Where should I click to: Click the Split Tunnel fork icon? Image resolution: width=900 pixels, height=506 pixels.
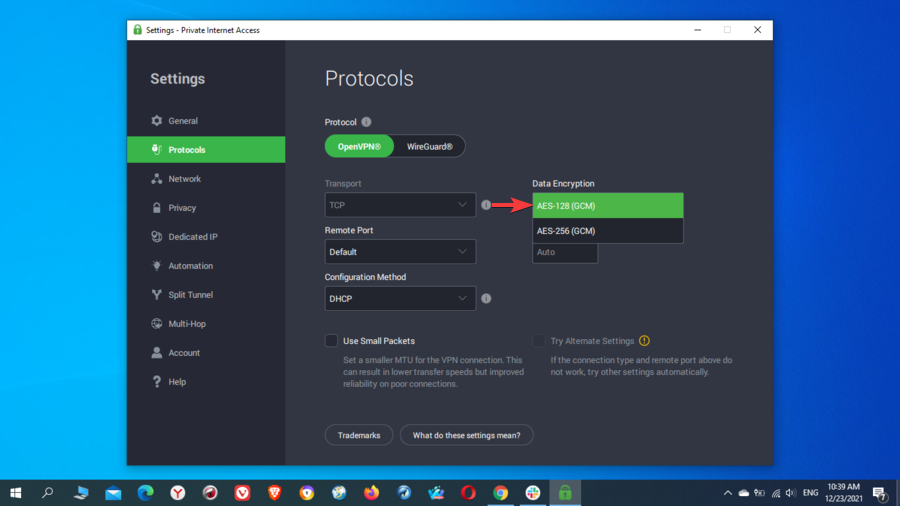tap(157, 295)
